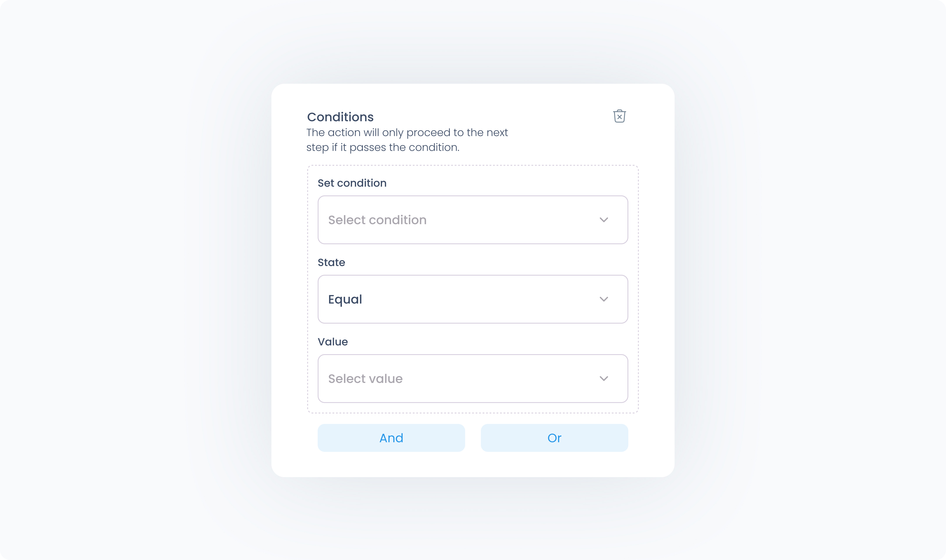This screenshot has height=560, width=946.
Task: Add an And condition
Action: coord(391,438)
